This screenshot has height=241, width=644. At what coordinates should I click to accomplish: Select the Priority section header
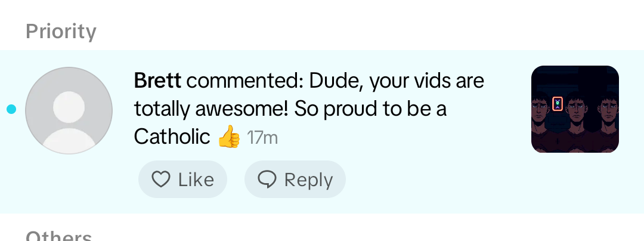pos(61,31)
